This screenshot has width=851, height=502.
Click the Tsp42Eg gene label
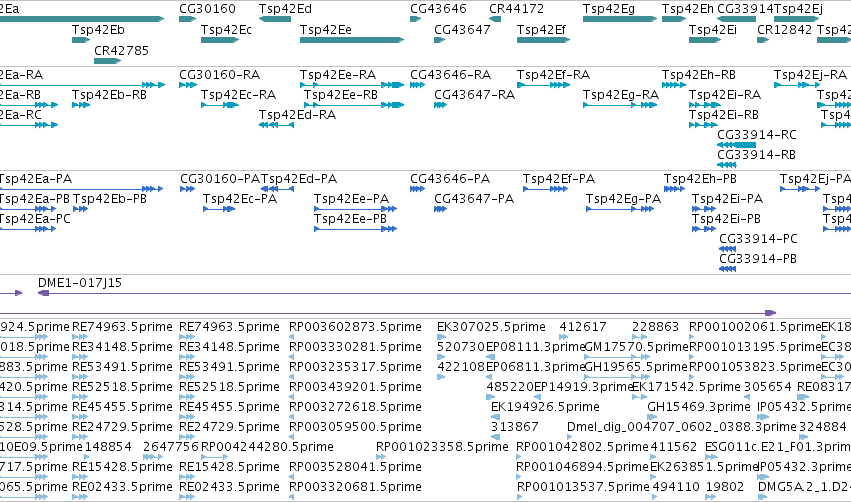[608, 9]
